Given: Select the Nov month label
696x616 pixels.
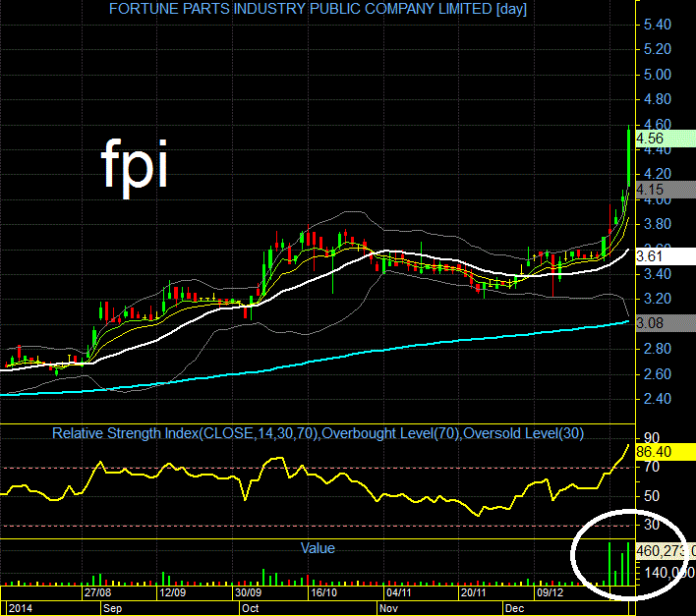Looking at the screenshot, I should [388, 608].
